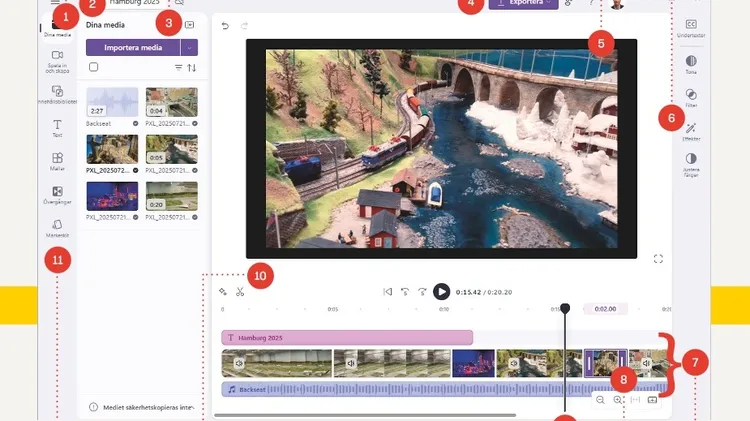Viewport: 750px width, 421px height.
Task: Open the Undertexter captions panel
Action: (691, 27)
